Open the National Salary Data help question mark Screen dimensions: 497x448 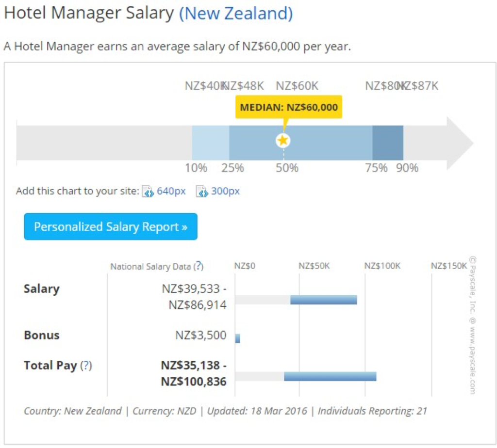pos(199,266)
